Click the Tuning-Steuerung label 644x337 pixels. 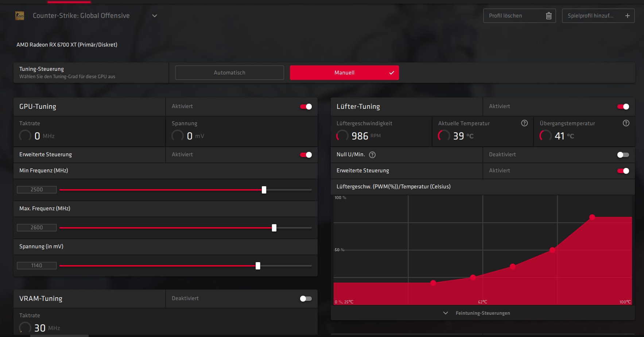pos(42,69)
